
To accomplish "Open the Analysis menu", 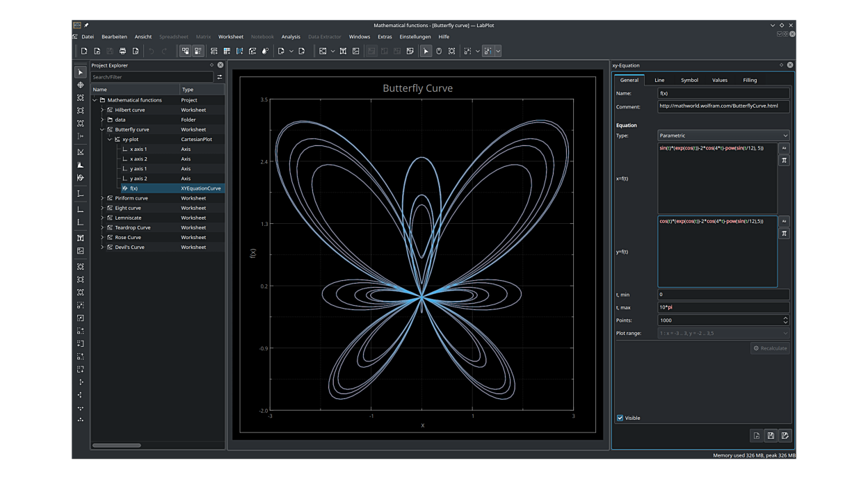I will (x=291, y=37).
